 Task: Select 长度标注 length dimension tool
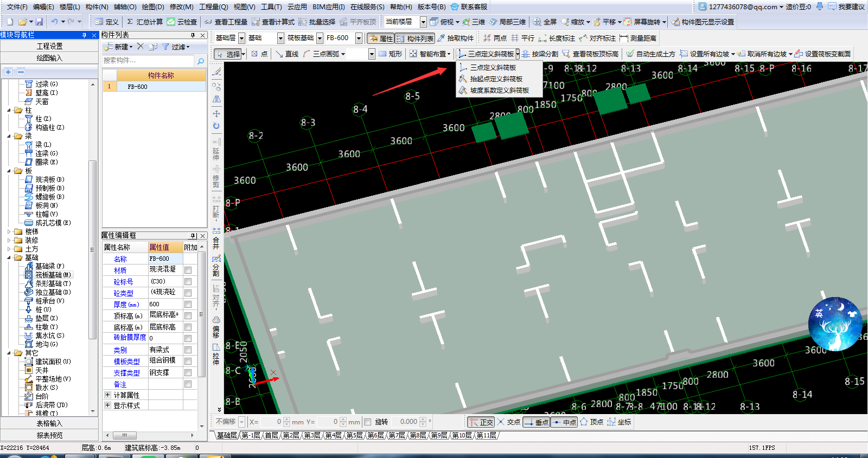click(557, 38)
